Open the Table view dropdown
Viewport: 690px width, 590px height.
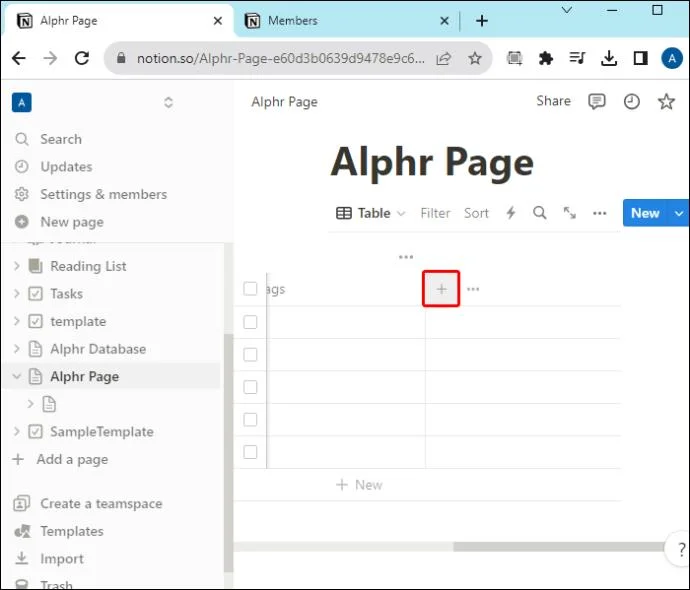click(371, 213)
